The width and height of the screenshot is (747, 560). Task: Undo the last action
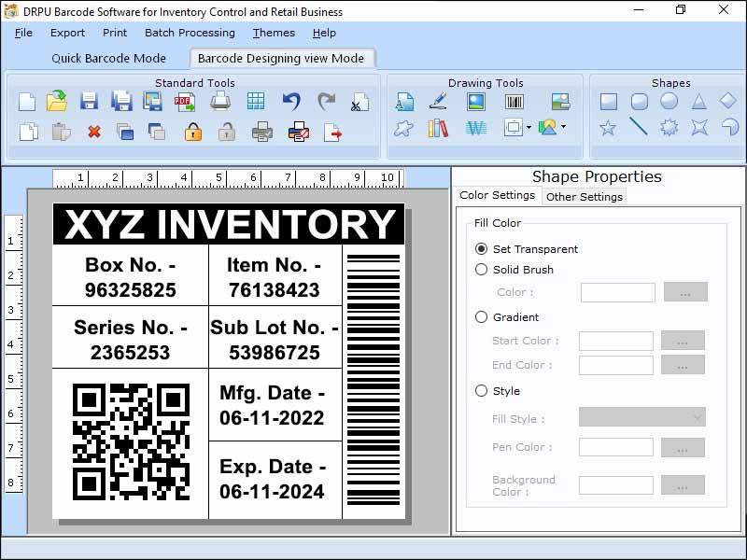290,103
